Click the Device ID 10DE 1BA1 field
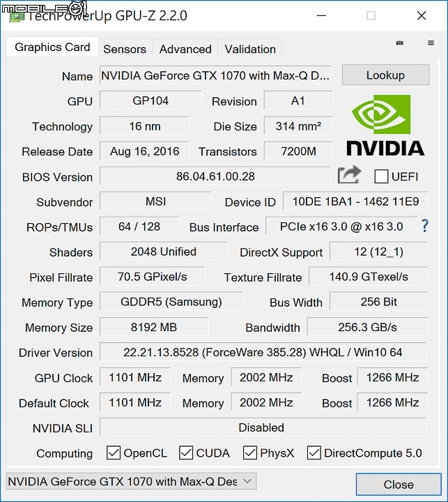The image size is (448, 502). [x=355, y=201]
